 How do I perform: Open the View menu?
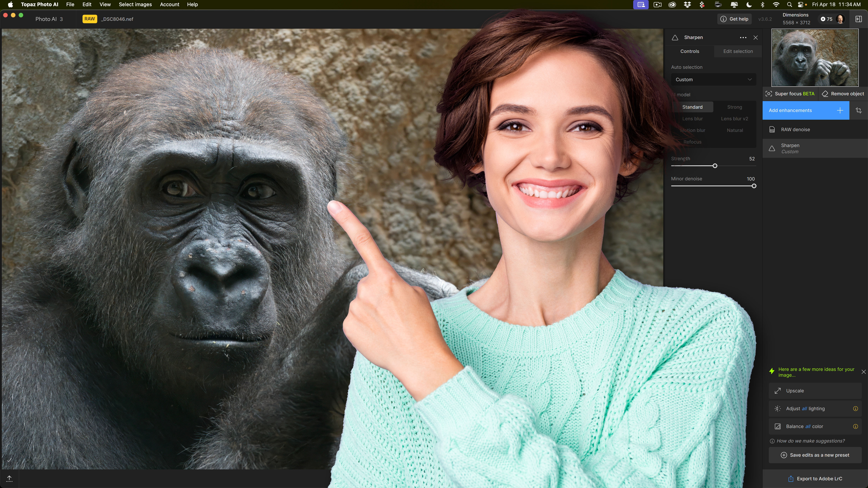pos(105,4)
